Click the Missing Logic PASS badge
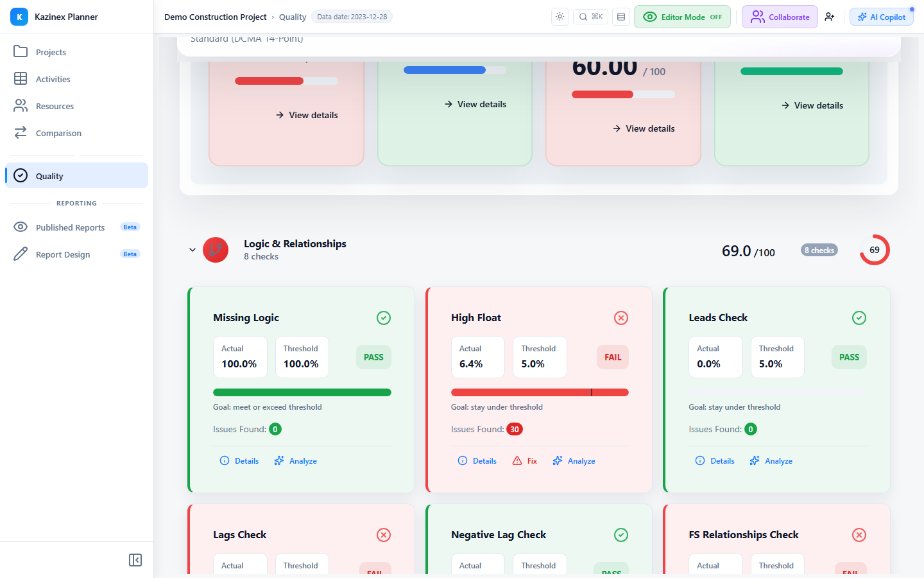This screenshot has height=578, width=924. point(373,357)
